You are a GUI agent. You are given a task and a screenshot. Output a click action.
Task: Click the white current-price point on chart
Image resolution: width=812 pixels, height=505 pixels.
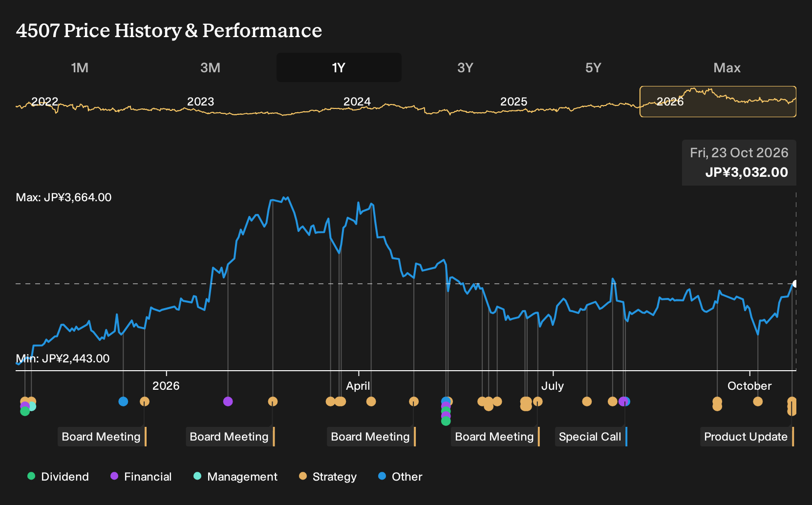pyautogui.click(x=795, y=284)
